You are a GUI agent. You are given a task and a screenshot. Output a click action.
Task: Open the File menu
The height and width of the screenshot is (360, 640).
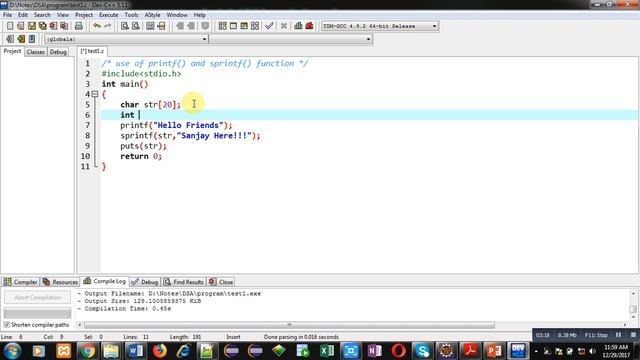point(7,15)
